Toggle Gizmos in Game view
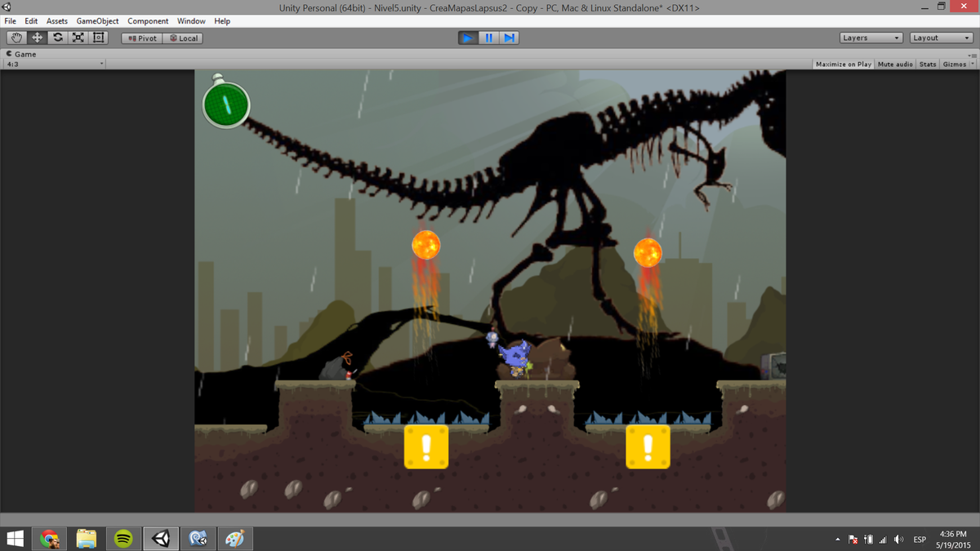This screenshot has height=551, width=980. point(954,64)
